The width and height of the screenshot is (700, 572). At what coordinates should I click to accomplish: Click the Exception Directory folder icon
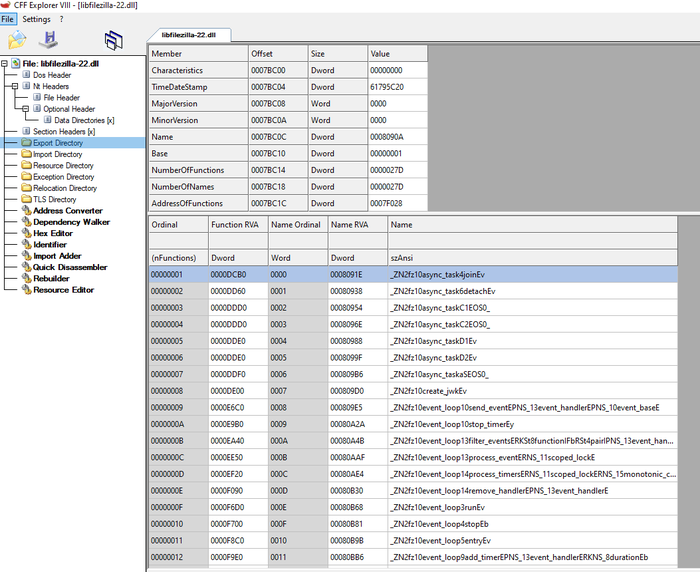click(x=26, y=176)
